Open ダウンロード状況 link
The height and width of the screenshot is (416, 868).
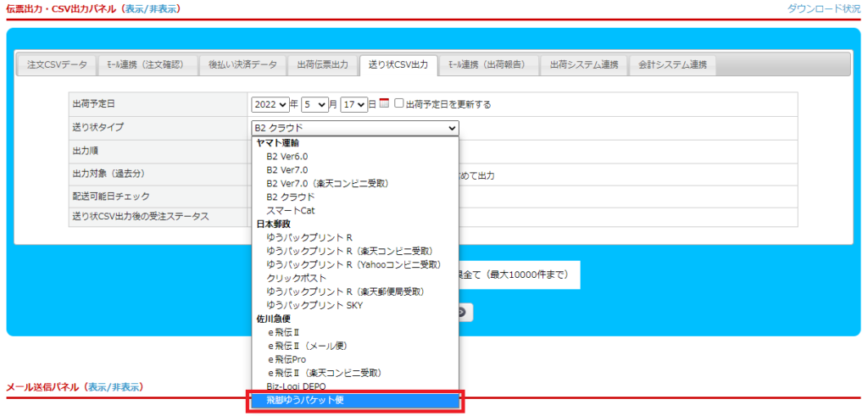click(x=824, y=8)
